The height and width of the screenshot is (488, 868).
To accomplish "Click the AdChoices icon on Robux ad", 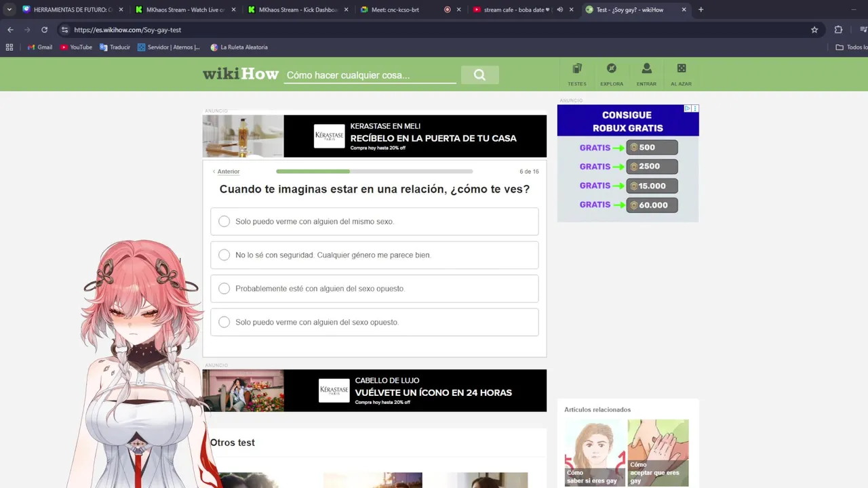I will point(688,108).
